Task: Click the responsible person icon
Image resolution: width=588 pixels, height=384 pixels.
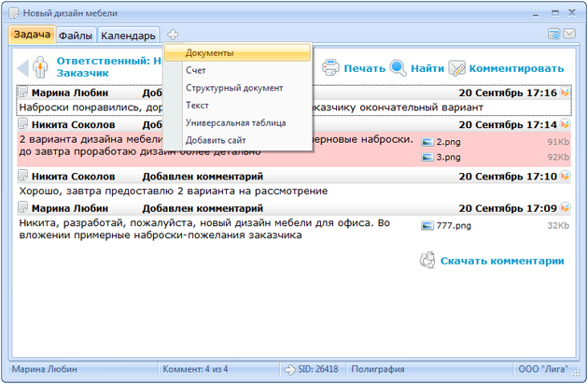Action: [40, 67]
